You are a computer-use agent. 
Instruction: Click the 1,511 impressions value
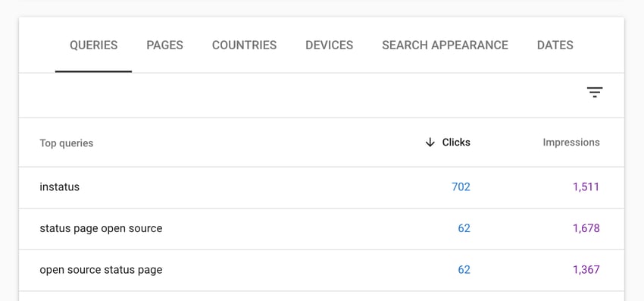click(586, 187)
